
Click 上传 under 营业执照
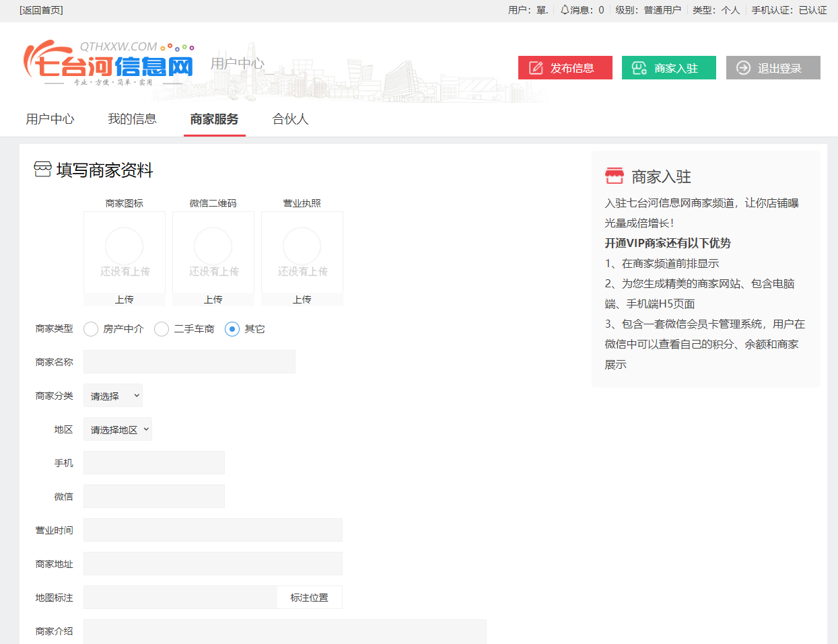302,299
